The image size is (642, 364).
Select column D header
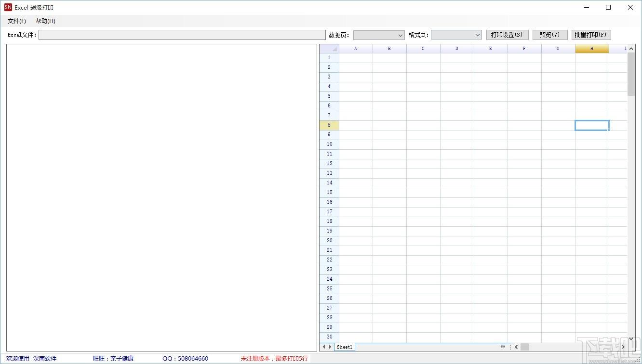(x=457, y=49)
